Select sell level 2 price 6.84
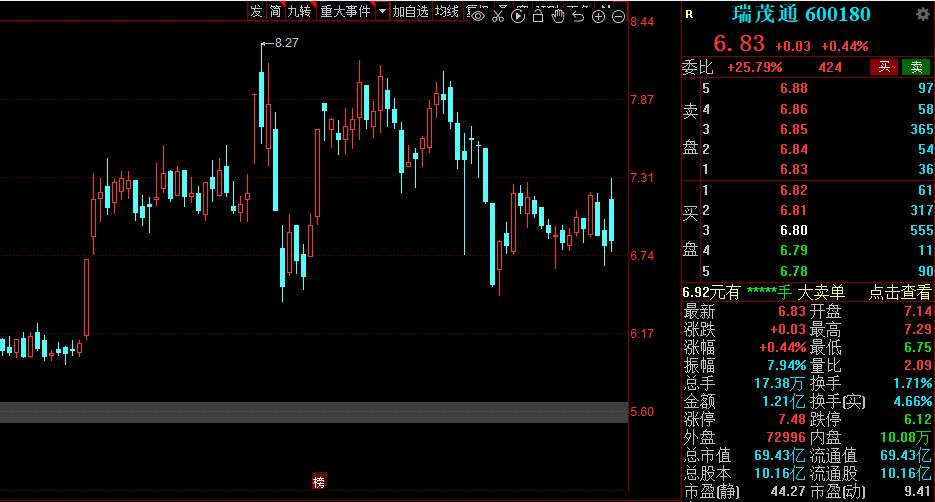Viewport: 935px width, 502px height. point(794,149)
